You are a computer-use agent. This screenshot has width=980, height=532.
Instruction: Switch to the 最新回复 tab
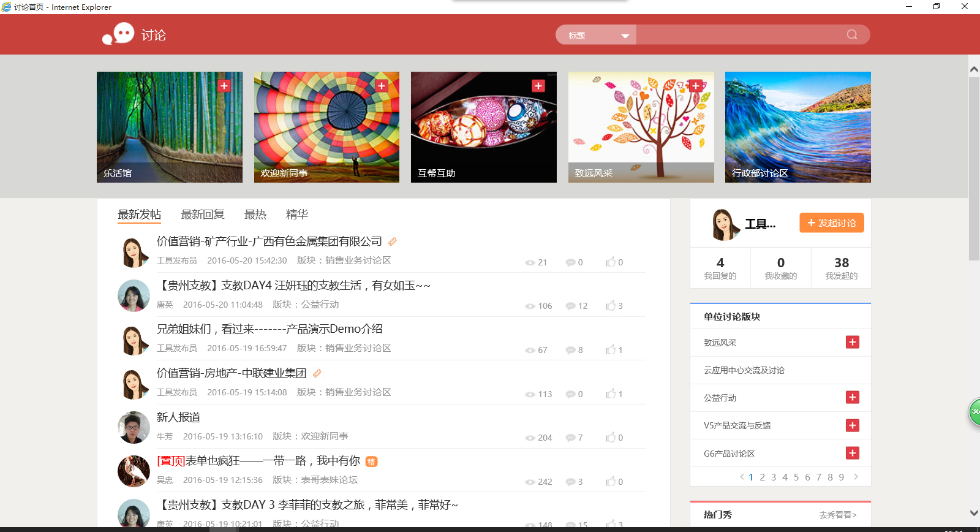tap(203, 215)
